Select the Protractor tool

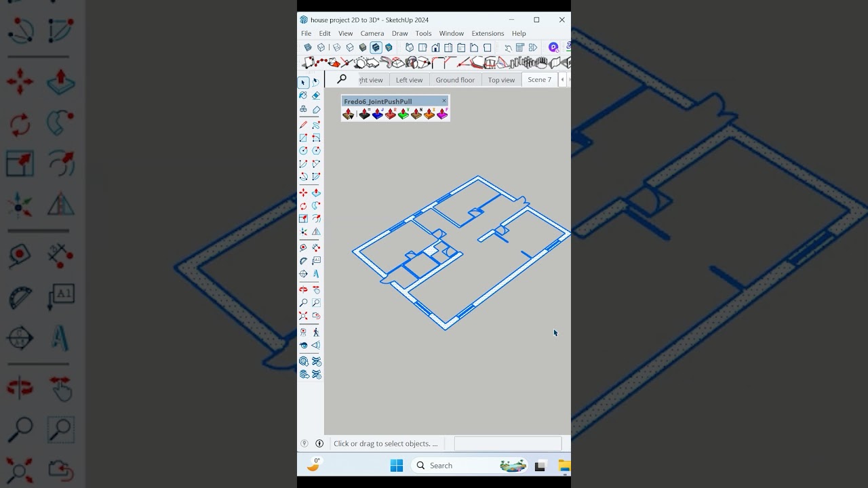coord(303,261)
